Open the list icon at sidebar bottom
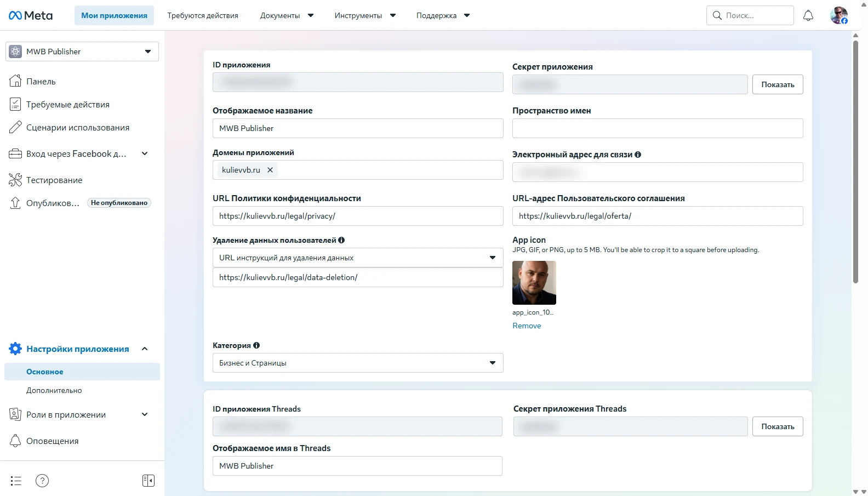 point(16,481)
